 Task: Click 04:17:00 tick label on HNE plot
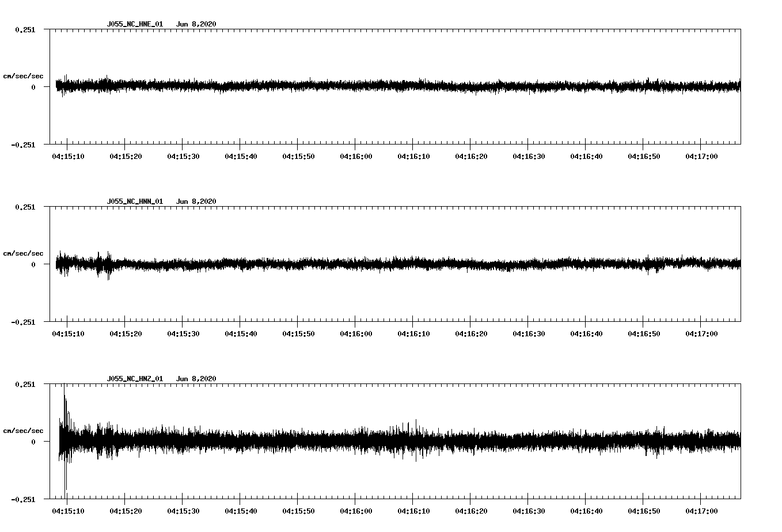pyautogui.click(x=701, y=157)
